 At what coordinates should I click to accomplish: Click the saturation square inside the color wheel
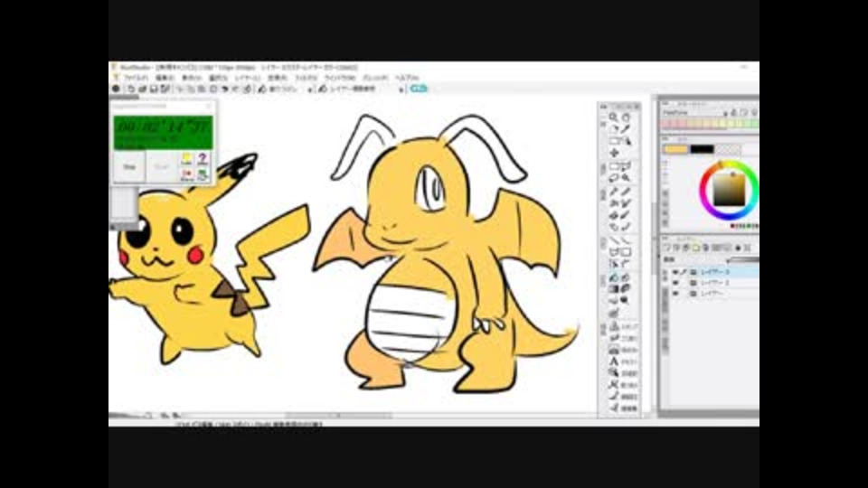click(x=729, y=190)
